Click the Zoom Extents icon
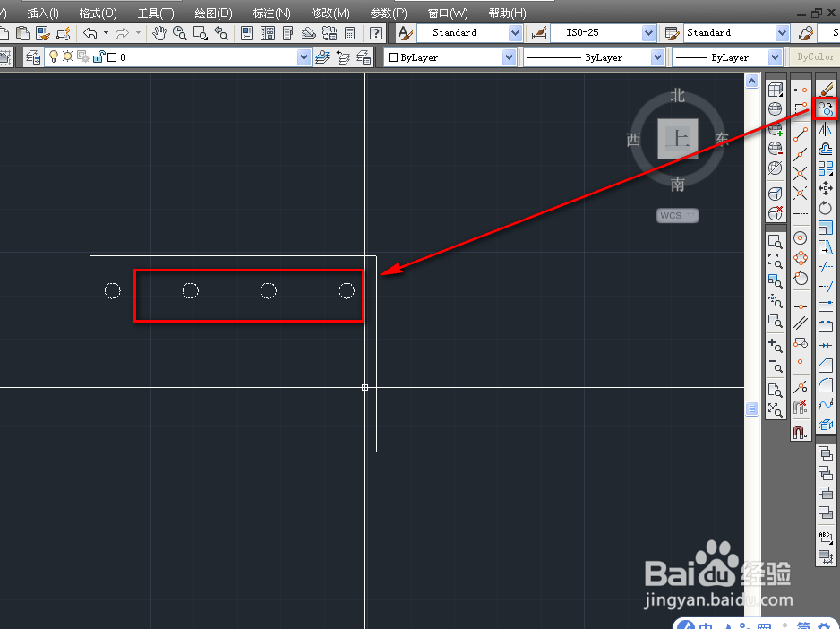 [776, 409]
